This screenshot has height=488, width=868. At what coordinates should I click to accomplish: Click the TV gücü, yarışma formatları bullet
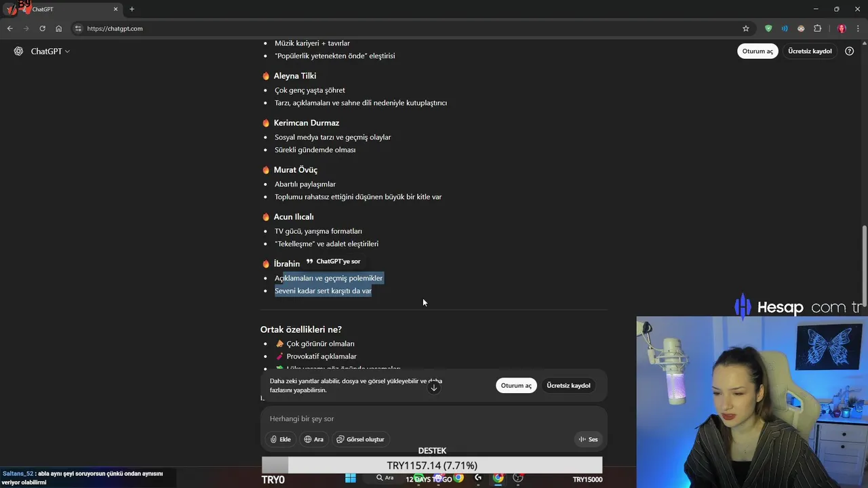point(318,231)
